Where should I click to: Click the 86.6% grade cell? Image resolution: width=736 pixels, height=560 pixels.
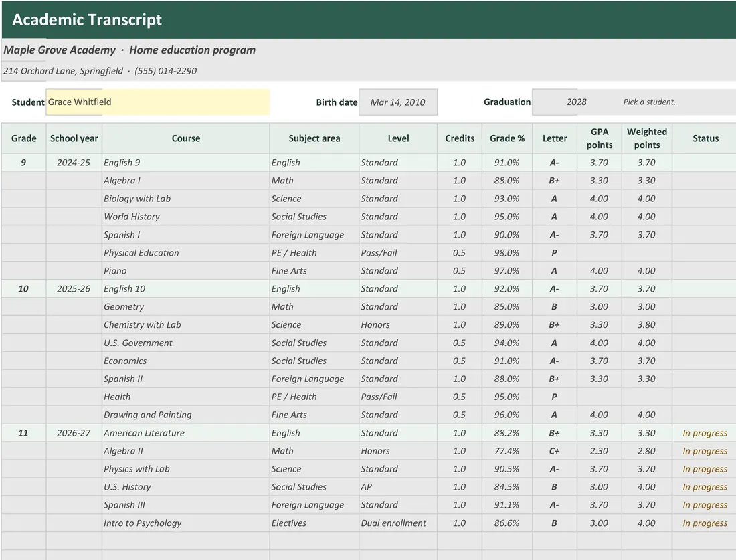[x=507, y=523]
